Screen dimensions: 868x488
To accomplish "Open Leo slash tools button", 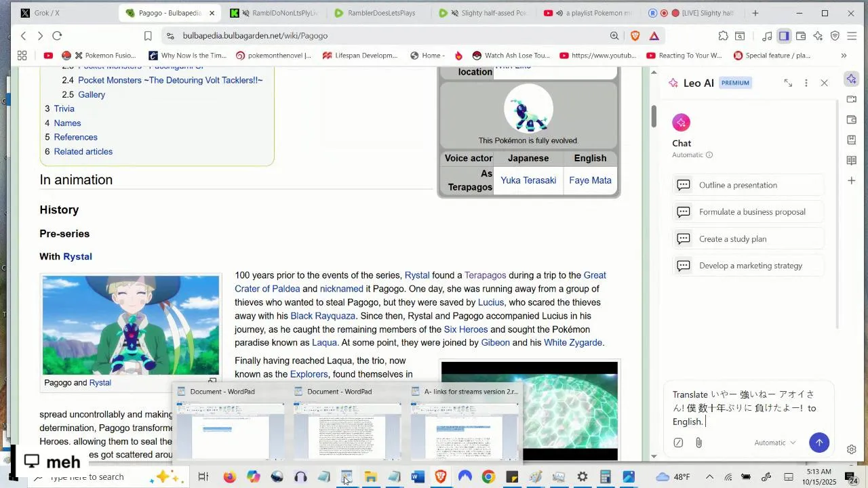I will pyautogui.click(x=678, y=443).
